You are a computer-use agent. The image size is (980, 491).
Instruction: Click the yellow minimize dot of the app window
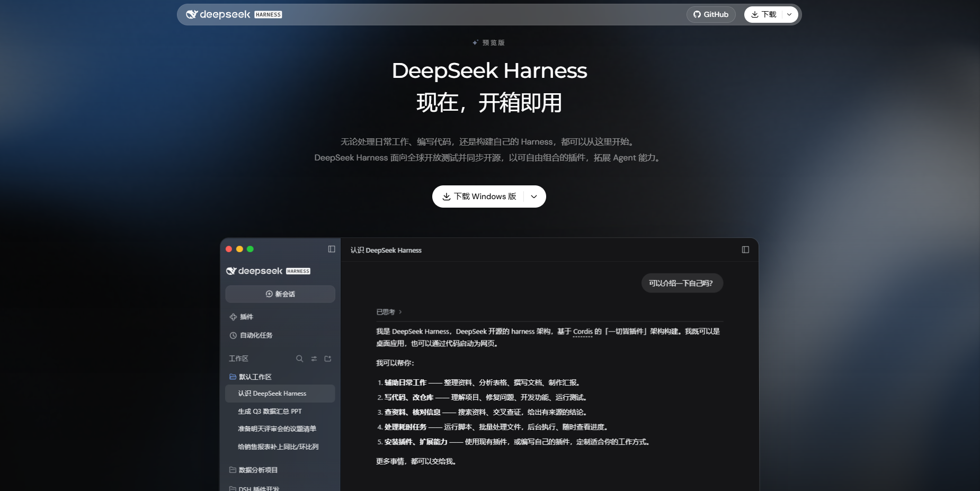[x=239, y=249]
